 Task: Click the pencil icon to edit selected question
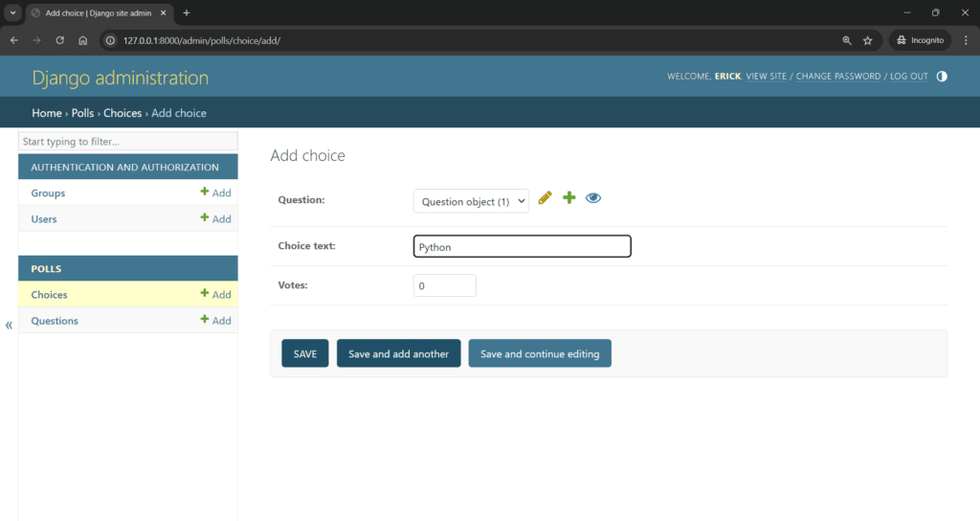pyautogui.click(x=545, y=198)
